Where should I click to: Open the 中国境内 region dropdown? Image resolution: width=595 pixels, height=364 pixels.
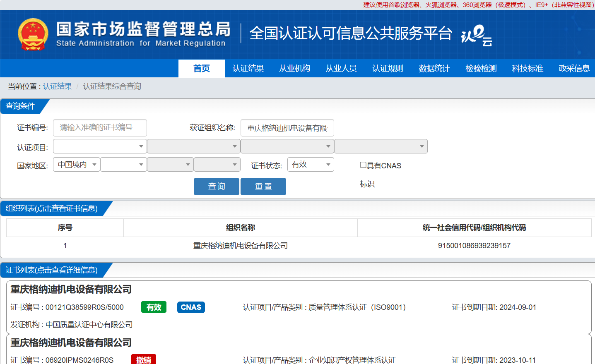(76, 165)
